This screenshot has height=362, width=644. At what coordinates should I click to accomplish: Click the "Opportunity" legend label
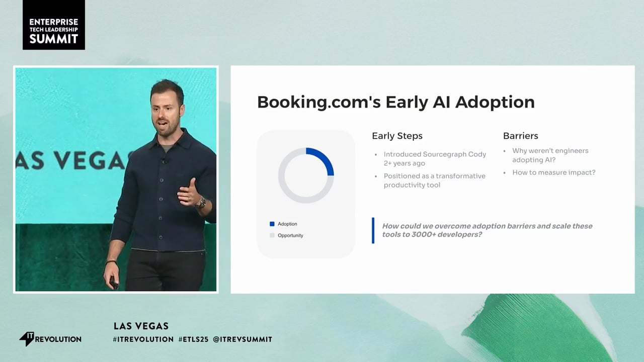tap(290, 235)
